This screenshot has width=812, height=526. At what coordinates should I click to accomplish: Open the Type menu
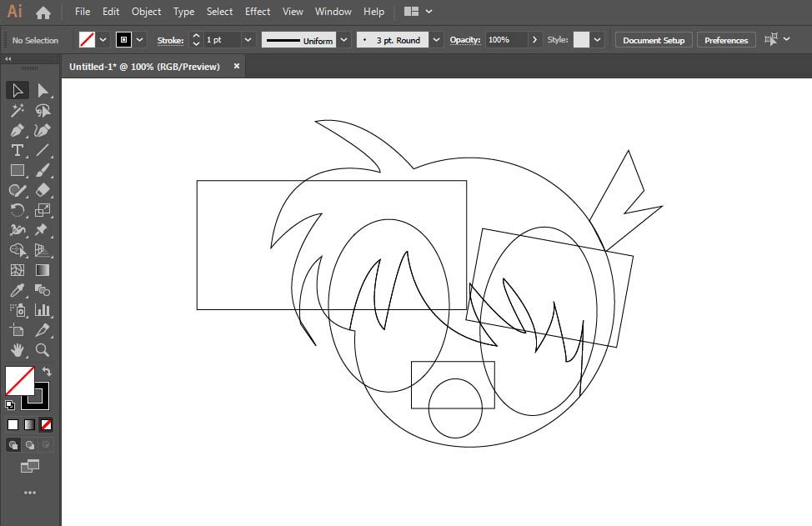[x=184, y=12]
